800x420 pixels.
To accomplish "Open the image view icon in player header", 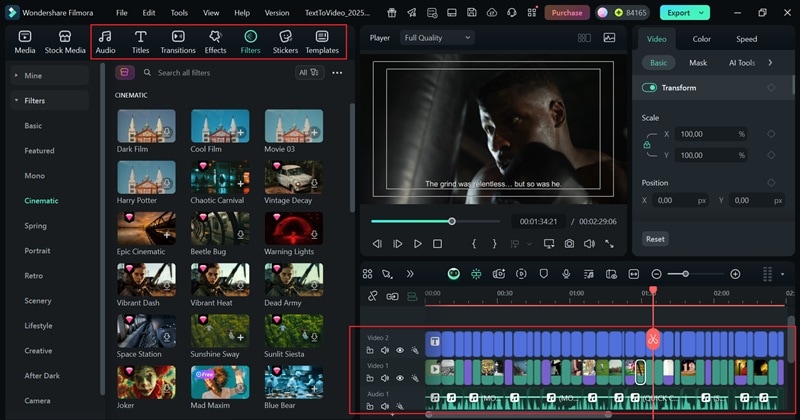I will coord(609,38).
